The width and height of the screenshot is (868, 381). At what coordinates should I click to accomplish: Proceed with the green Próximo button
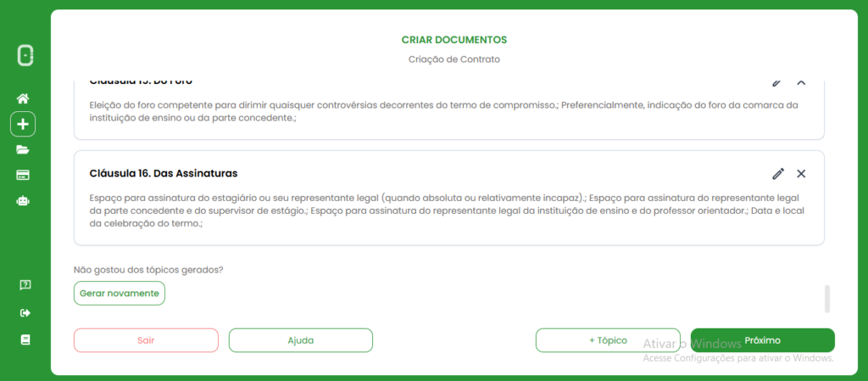coord(762,340)
